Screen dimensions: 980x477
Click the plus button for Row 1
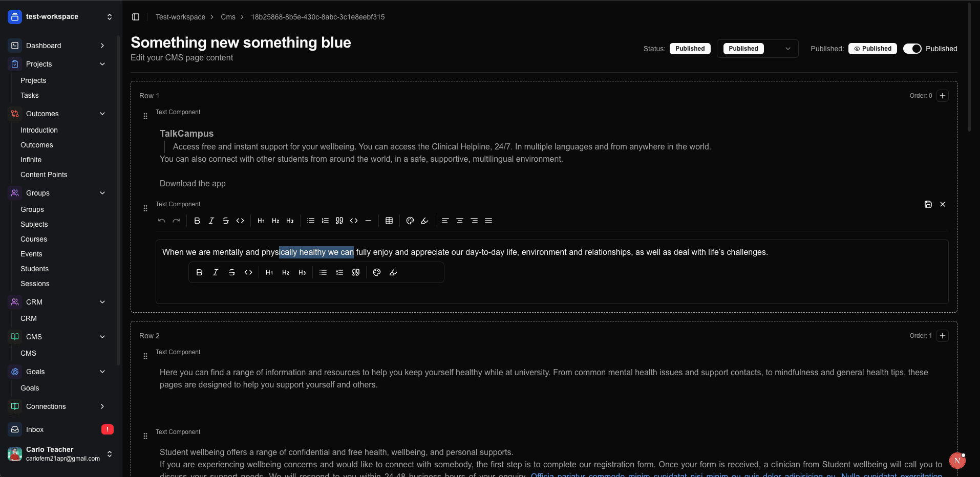[x=943, y=96]
